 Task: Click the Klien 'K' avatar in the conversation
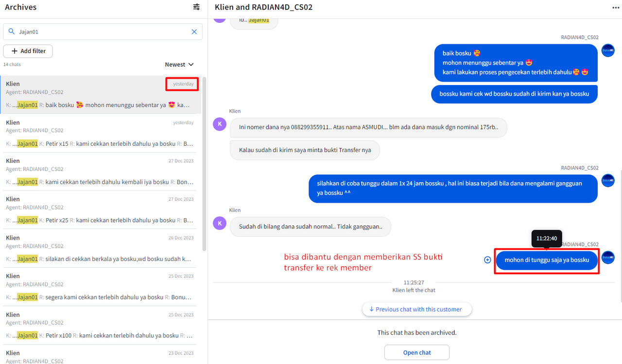pyautogui.click(x=220, y=124)
